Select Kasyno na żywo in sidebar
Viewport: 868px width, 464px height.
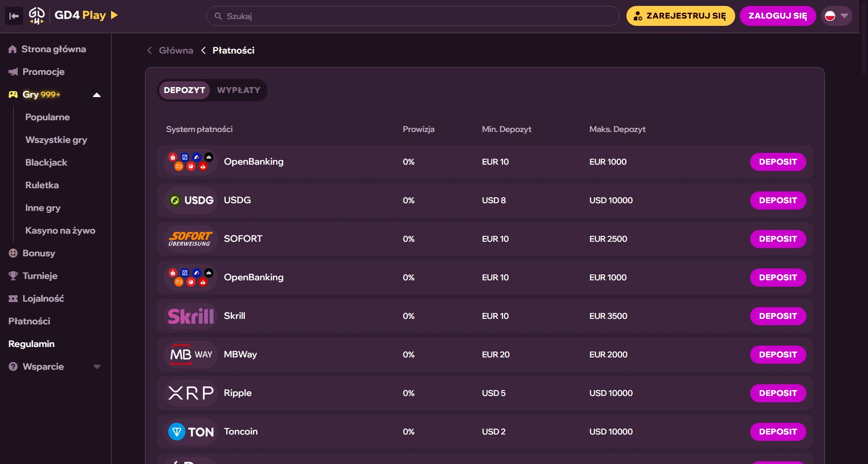point(60,230)
